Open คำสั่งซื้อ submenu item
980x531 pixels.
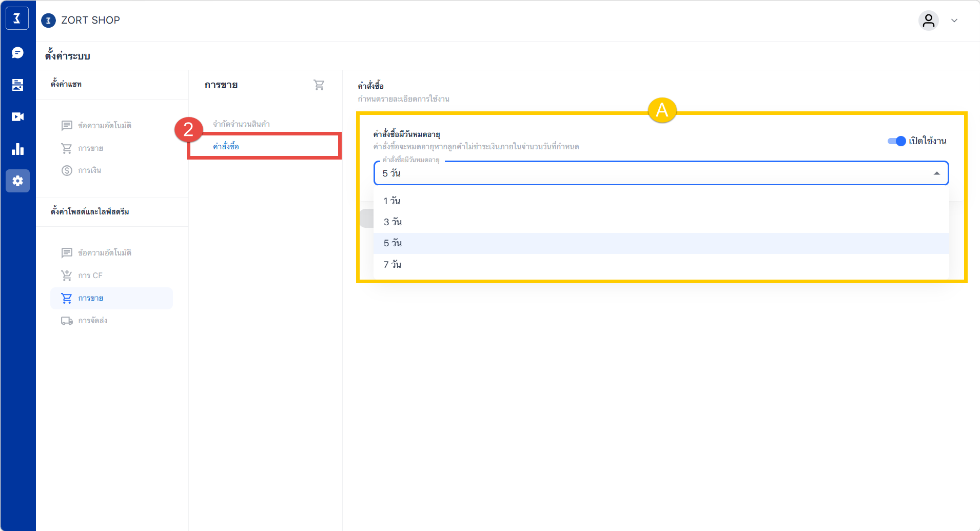(x=226, y=147)
